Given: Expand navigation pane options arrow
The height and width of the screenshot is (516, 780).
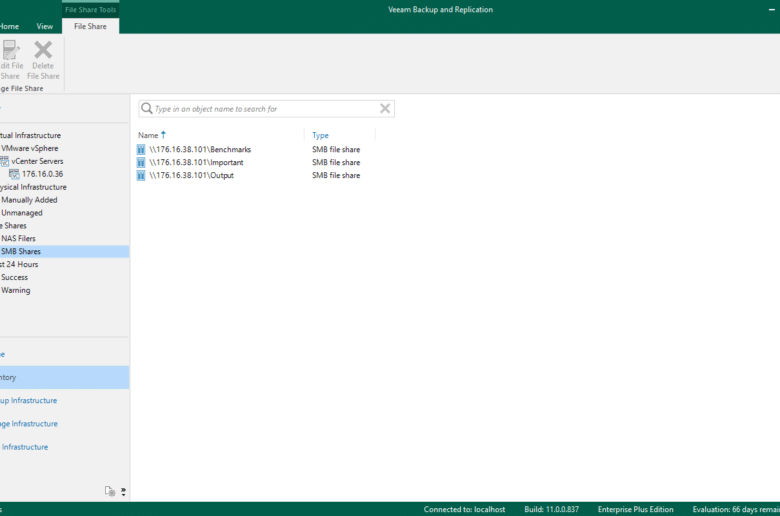Looking at the screenshot, I should coord(123,492).
